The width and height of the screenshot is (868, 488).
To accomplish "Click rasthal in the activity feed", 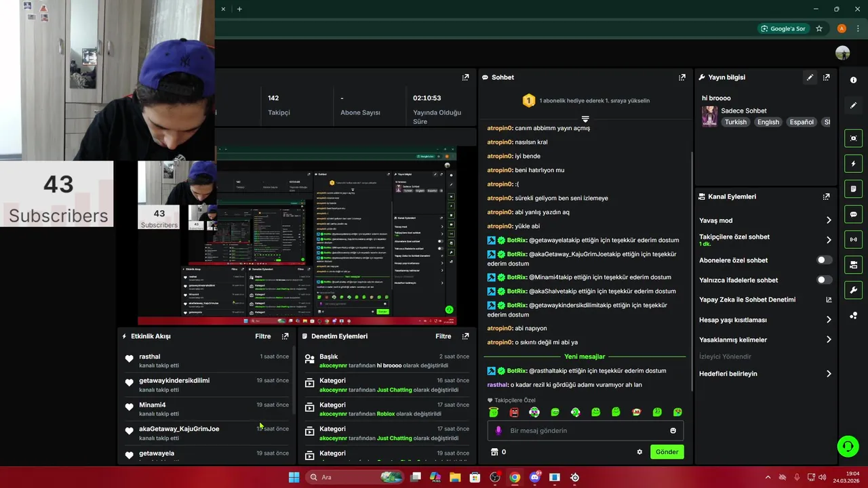I will (x=150, y=357).
